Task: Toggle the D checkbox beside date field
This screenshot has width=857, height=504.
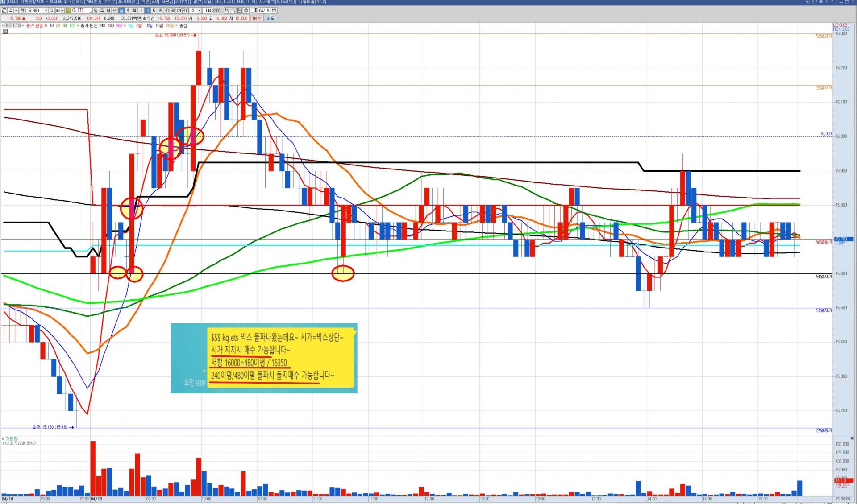Action: pyautogui.click(x=252, y=11)
